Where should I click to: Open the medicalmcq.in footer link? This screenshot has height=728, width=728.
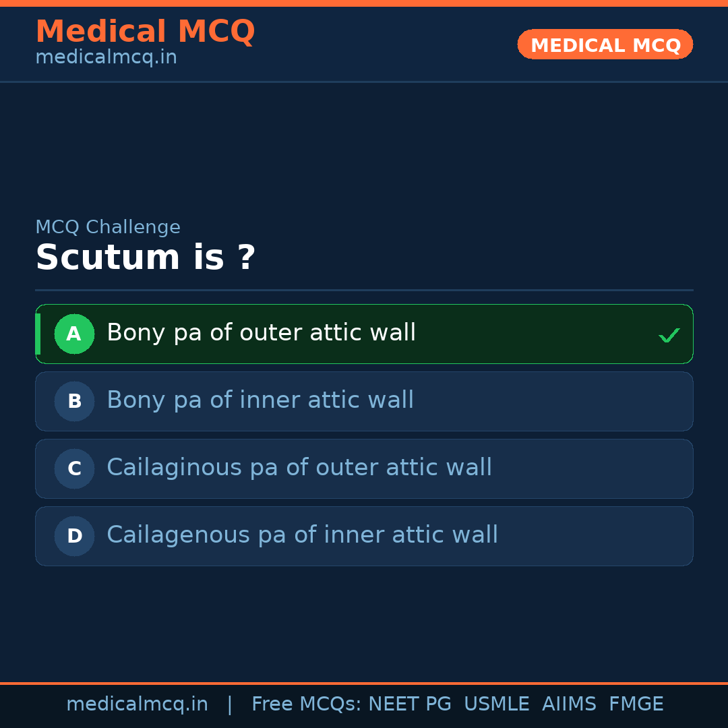tap(137, 704)
